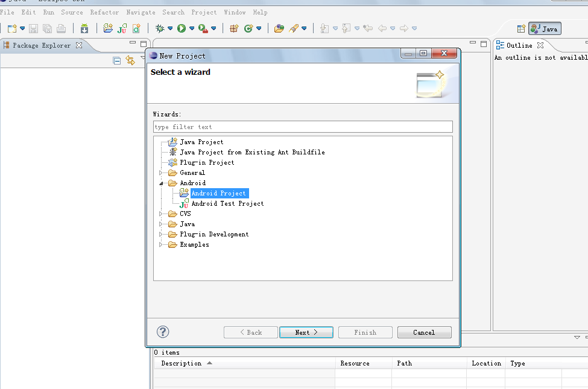Image resolution: width=588 pixels, height=389 pixels.
Task: Click the Next Annotation toolbar icon
Action: (x=324, y=28)
